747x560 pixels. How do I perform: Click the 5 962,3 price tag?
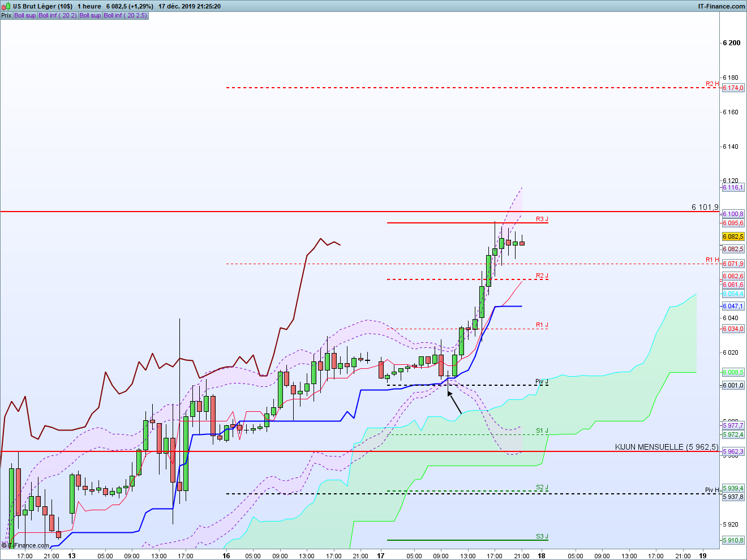point(733,451)
